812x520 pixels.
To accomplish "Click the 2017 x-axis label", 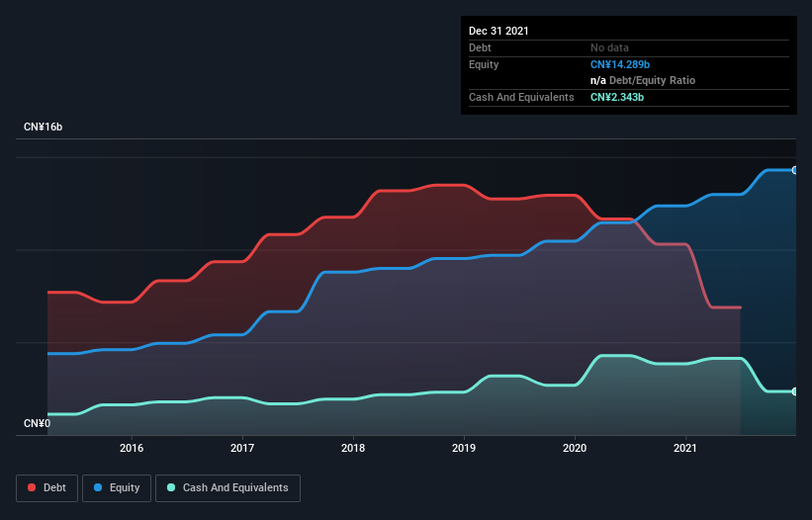I will (242, 448).
